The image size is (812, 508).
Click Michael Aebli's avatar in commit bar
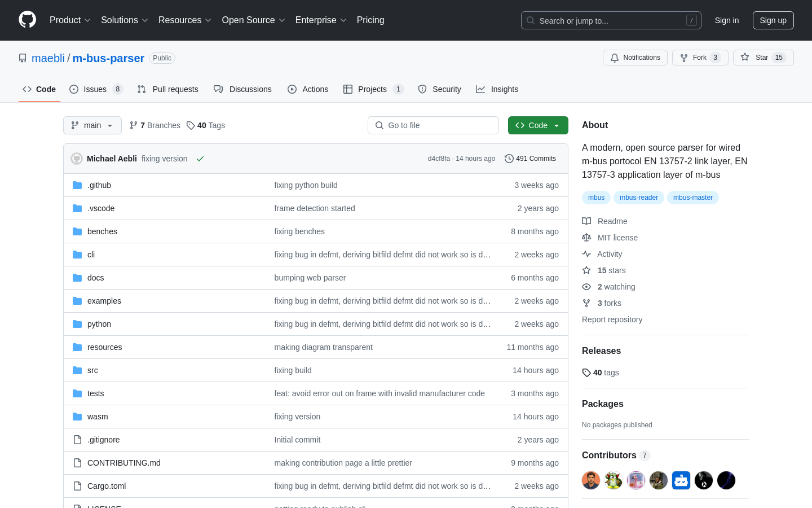[77, 159]
